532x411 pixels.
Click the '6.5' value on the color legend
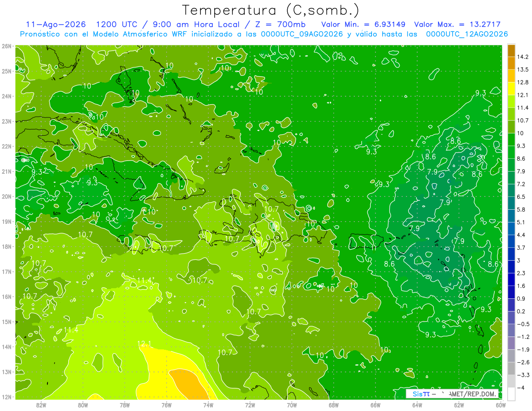(x=522, y=196)
